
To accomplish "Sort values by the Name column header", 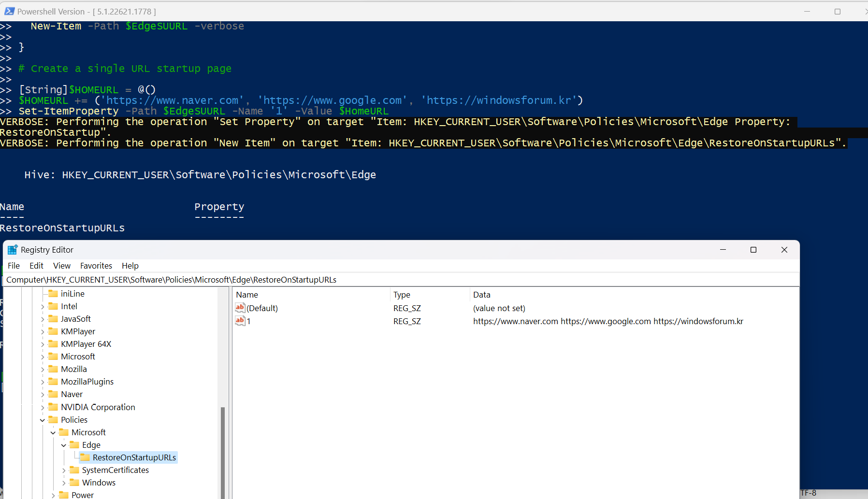I will pos(312,295).
